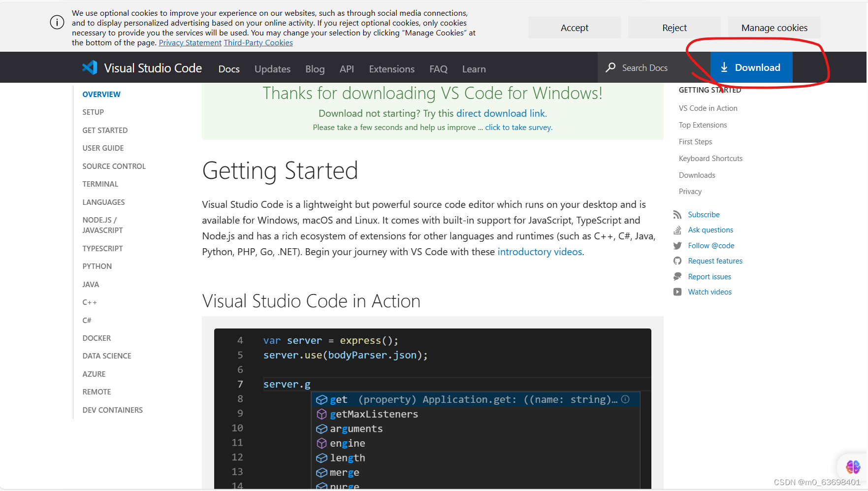Open the AI assistant bubble at bottom right

[852, 467]
